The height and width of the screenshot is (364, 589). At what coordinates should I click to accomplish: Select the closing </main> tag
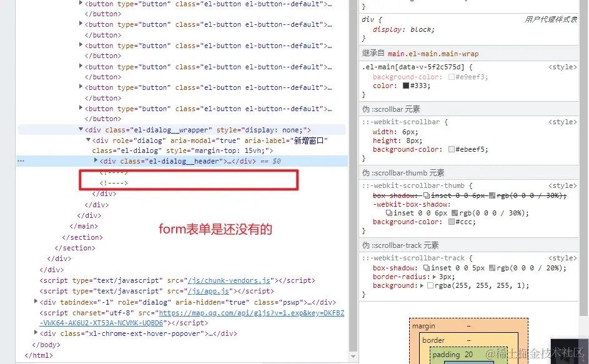click(84, 226)
